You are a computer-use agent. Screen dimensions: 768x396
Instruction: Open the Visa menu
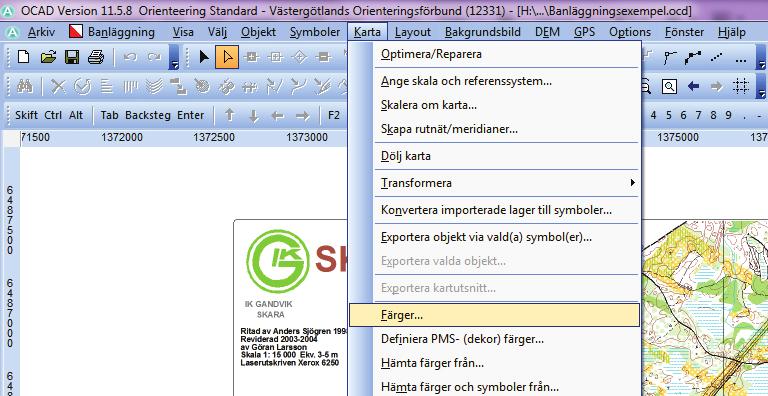pyautogui.click(x=183, y=32)
